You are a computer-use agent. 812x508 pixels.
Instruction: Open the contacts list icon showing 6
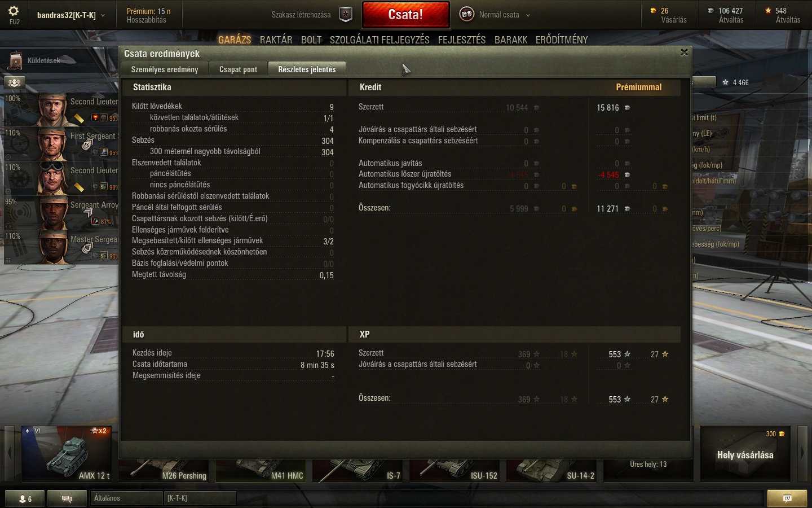pyautogui.click(x=25, y=498)
